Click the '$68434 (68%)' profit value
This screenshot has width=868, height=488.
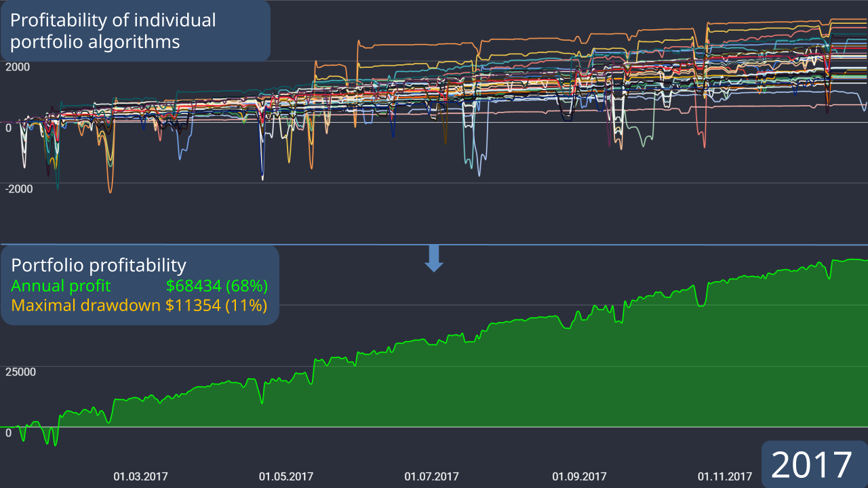(217, 285)
